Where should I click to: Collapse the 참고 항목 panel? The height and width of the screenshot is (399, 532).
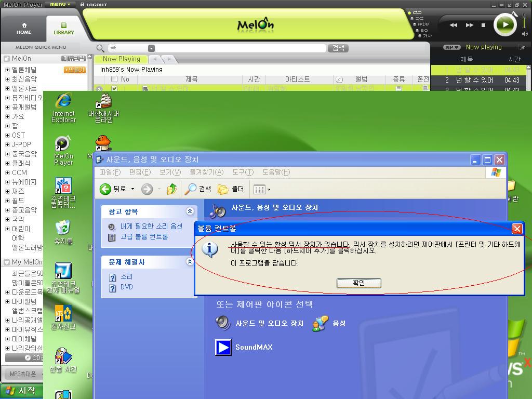point(190,211)
